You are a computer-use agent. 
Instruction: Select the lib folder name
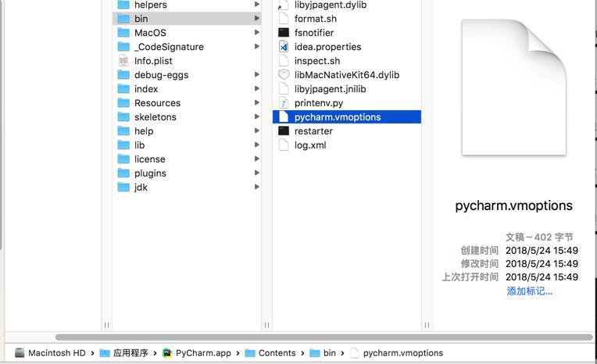pos(139,145)
